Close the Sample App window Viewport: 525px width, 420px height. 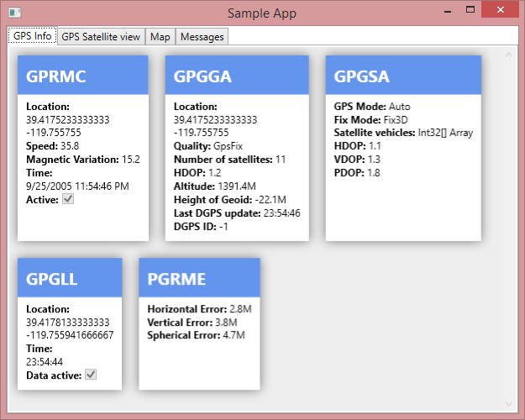tap(501, 9)
